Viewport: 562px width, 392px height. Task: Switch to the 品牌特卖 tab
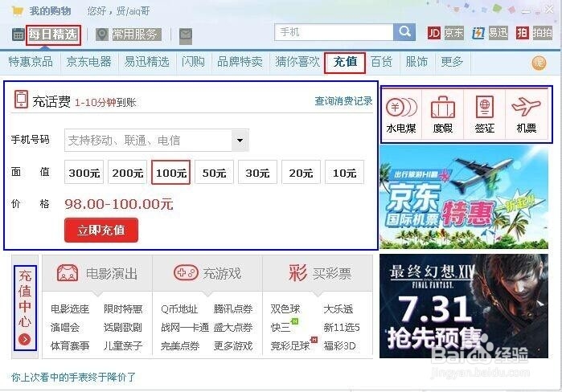pyautogui.click(x=240, y=62)
